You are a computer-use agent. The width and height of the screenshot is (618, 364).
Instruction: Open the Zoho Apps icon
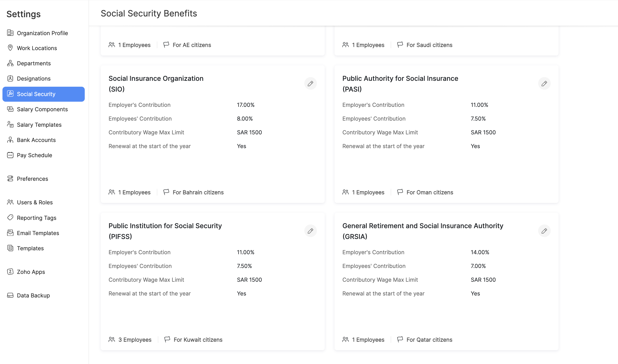pyautogui.click(x=10, y=272)
